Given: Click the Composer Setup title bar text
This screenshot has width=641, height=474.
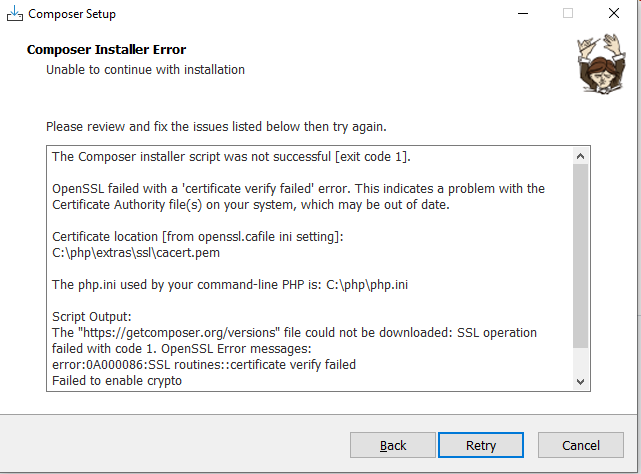Looking at the screenshot, I should 72,14.
